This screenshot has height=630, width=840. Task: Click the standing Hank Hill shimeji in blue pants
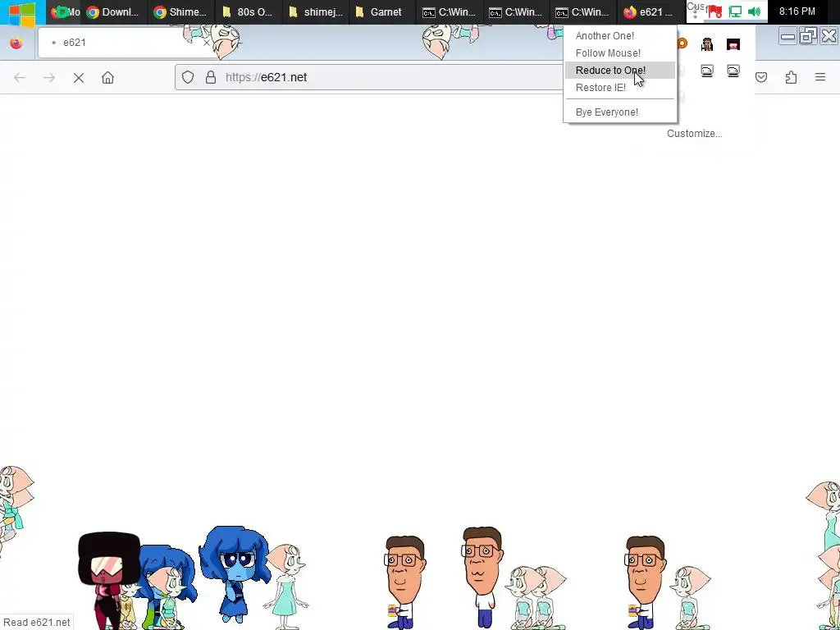point(483,576)
